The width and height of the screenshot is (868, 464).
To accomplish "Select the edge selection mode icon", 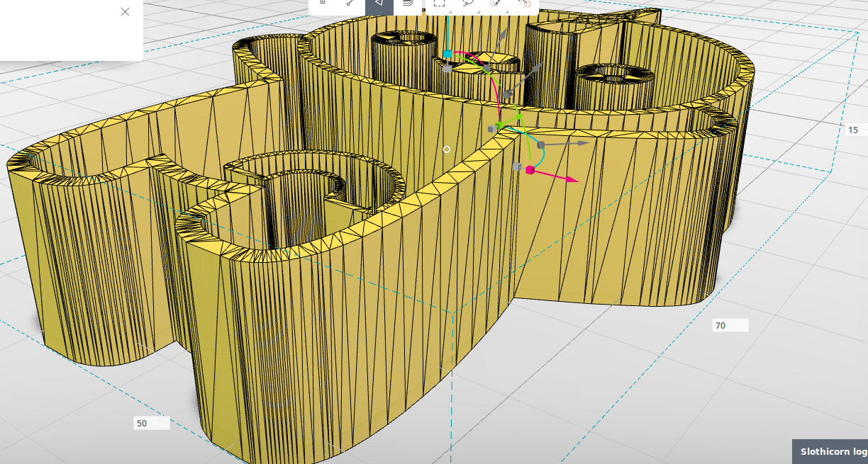I will [x=350, y=2].
